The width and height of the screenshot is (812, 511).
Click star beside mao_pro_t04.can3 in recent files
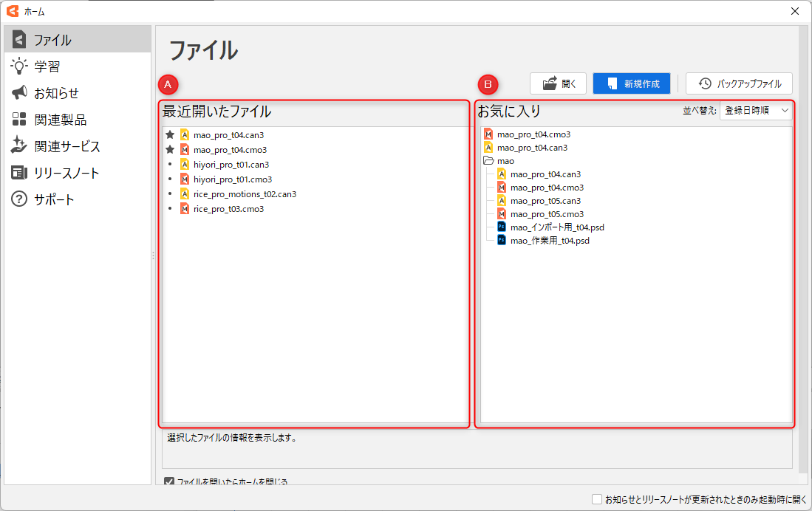tap(170, 135)
